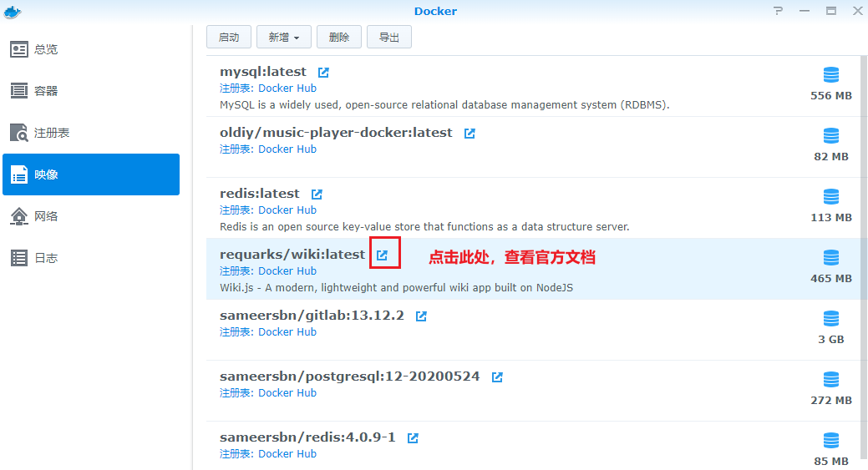Click the 启动 launch button
868x470 pixels.
(x=229, y=37)
